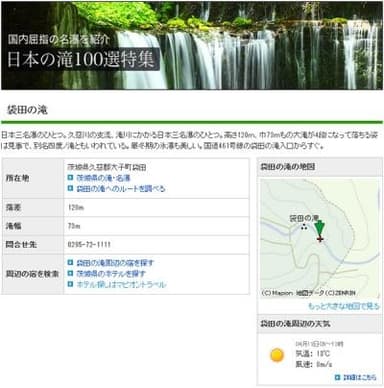This screenshot has width=384, height=388.
Task: Click the map copyright Mapion ZENRIN text
Action: tap(309, 293)
